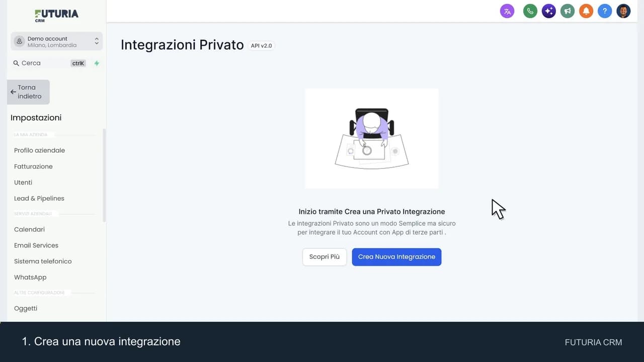Open Profilo aziendale settings
Screen dimensions: 644x362
39,150
